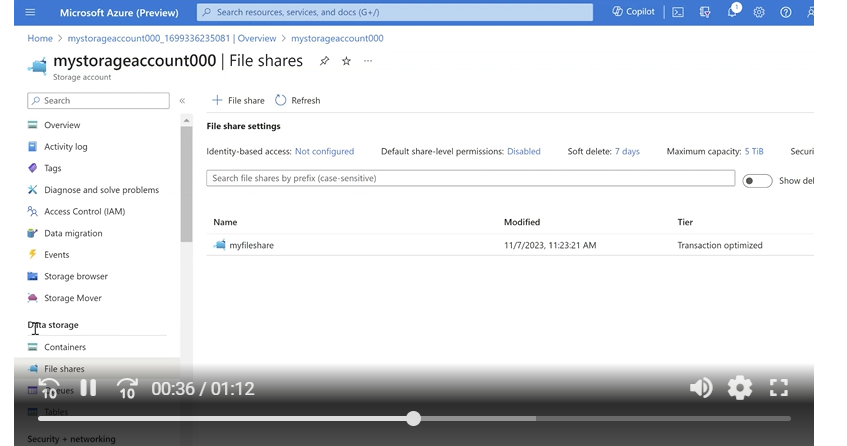This screenshot has height=446, width=847.
Task: Click the search file shares prefix box
Action: pos(470,178)
